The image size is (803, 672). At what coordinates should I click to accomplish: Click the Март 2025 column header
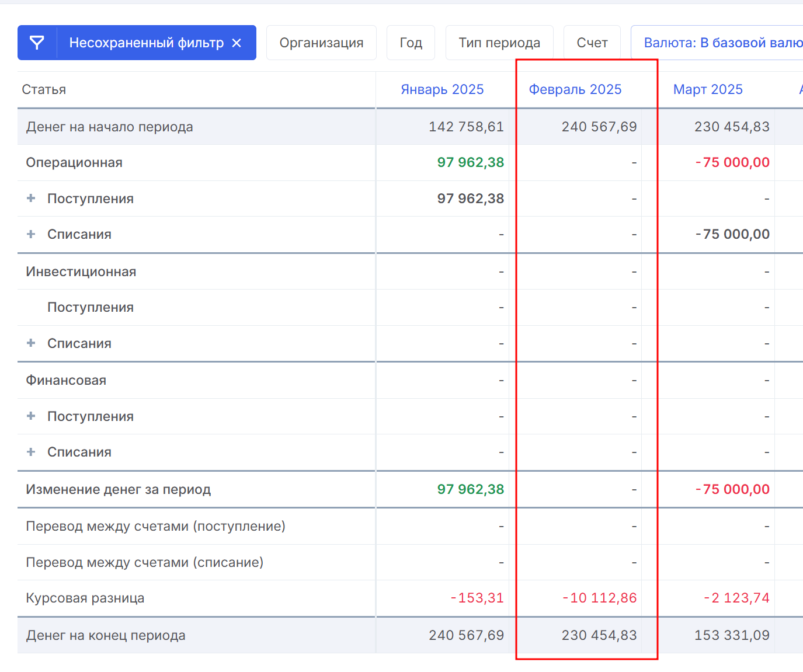pos(708,89)
